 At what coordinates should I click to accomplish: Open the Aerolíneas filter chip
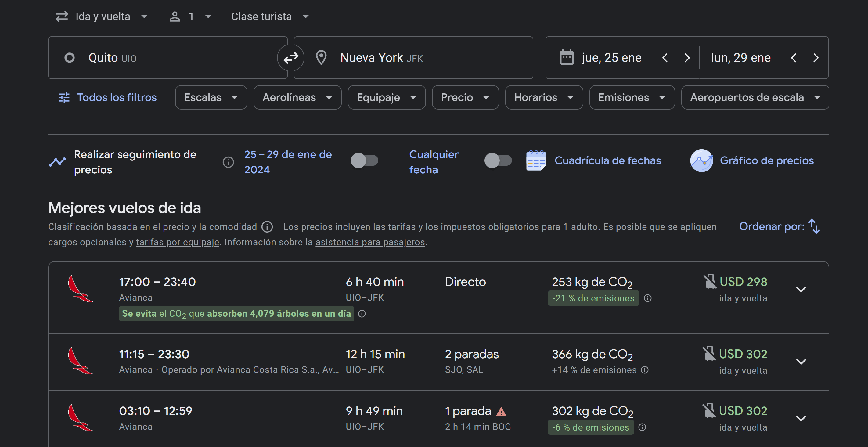(297, 97)
